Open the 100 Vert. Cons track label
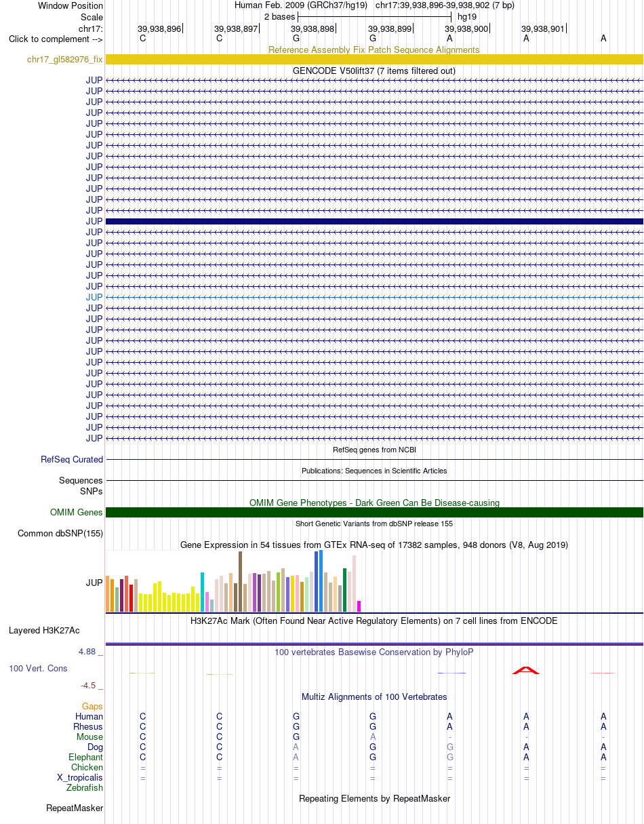The width and height of the screenshot is (644, 824). pyautogui.click(x=38, y=668)
